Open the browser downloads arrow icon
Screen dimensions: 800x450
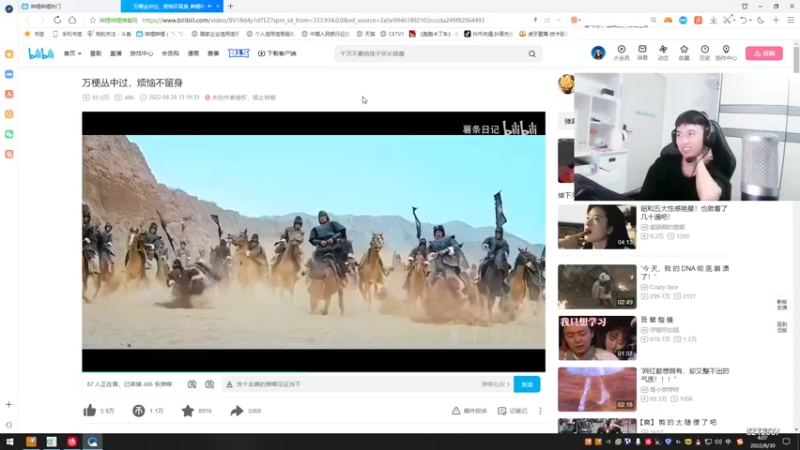tap(713, 20)
